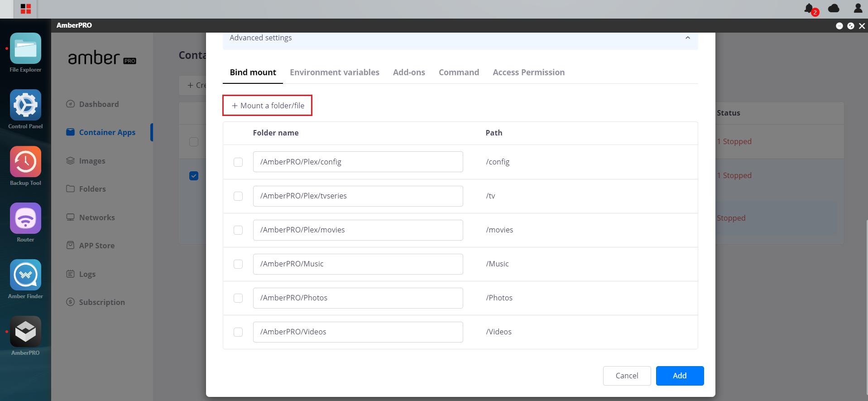The image size is (868, 401).
Task: Click Mount a folder/file button
Action: click(x=267, y=106)
